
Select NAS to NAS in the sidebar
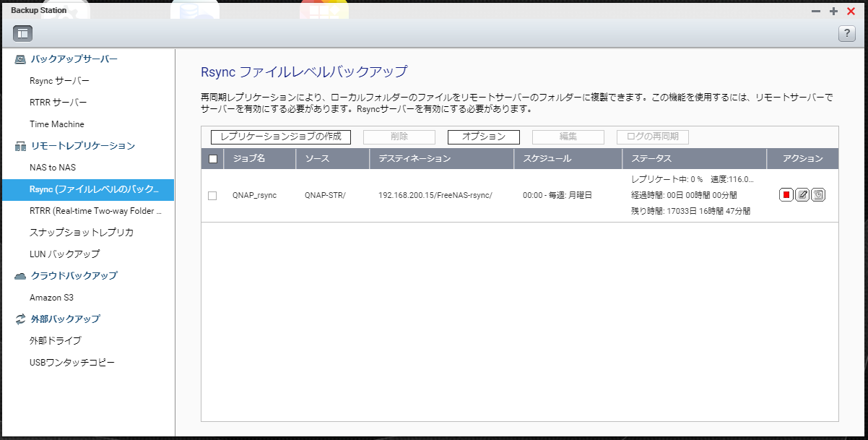click(53, 168)
